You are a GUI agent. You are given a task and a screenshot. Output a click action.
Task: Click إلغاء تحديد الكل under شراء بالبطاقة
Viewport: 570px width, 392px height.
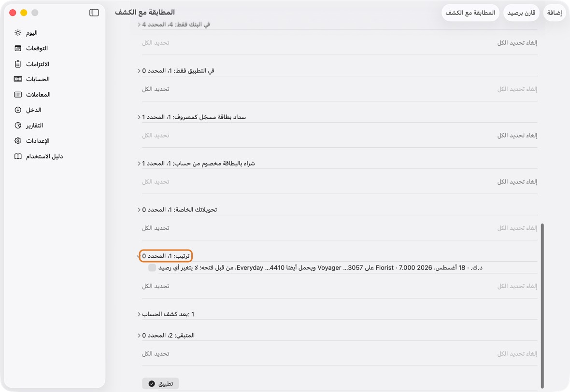pos(517,182)
